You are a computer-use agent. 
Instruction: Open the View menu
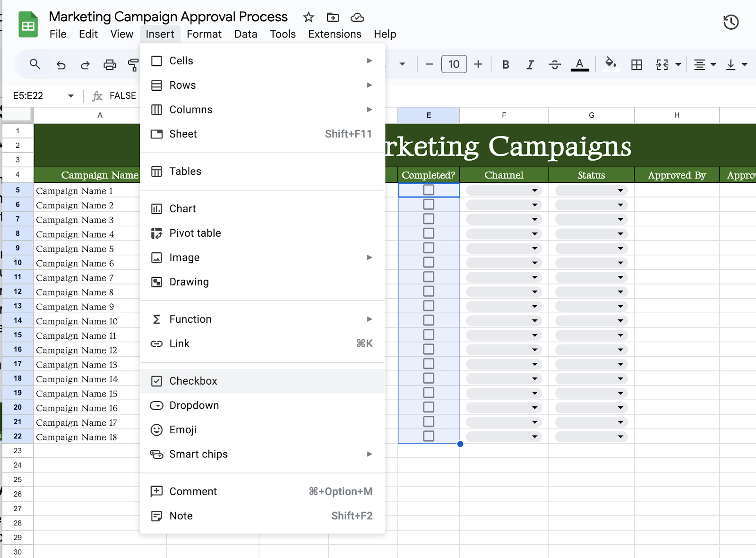tap(122, 34)
